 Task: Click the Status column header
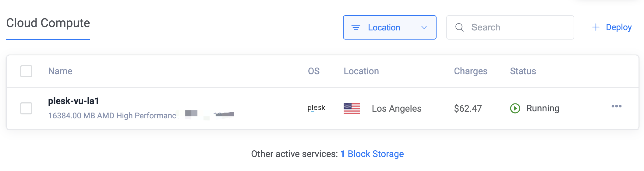(523, 71)
